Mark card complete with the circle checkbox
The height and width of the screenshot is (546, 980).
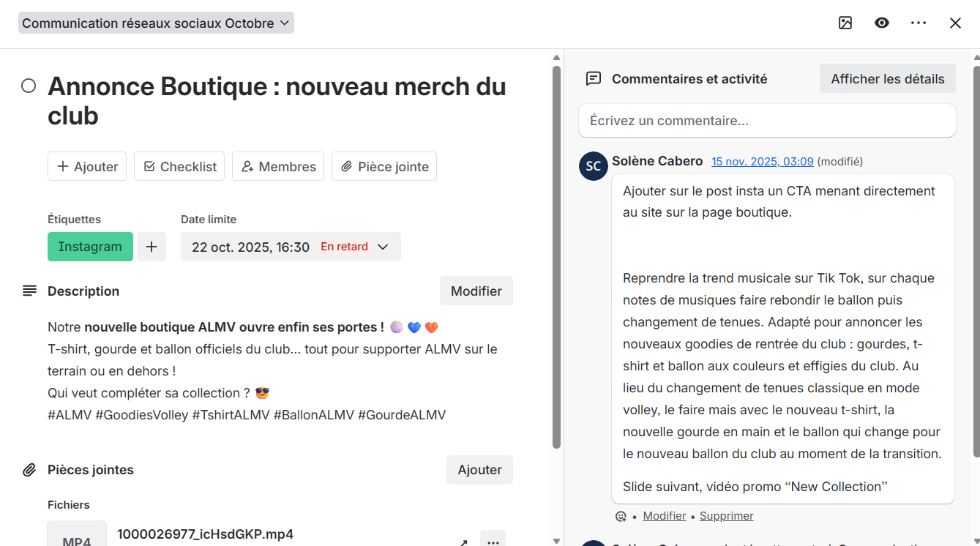29,86
